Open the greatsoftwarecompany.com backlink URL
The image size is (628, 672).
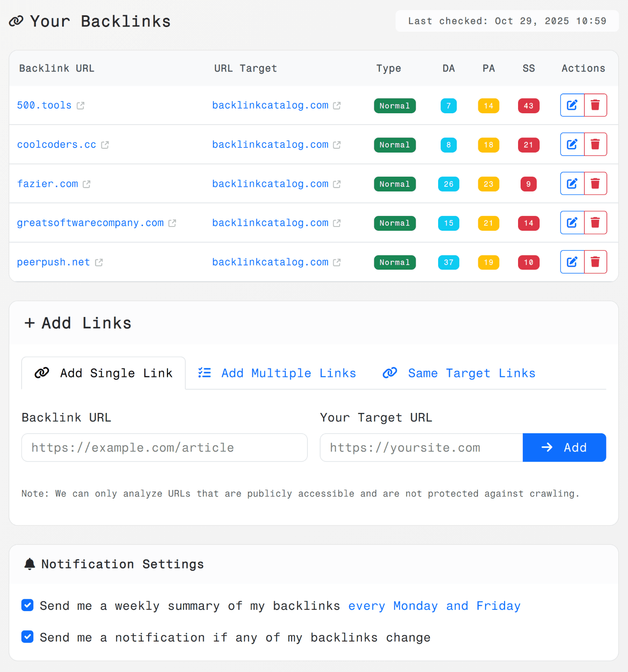click(x=90, y=223)
